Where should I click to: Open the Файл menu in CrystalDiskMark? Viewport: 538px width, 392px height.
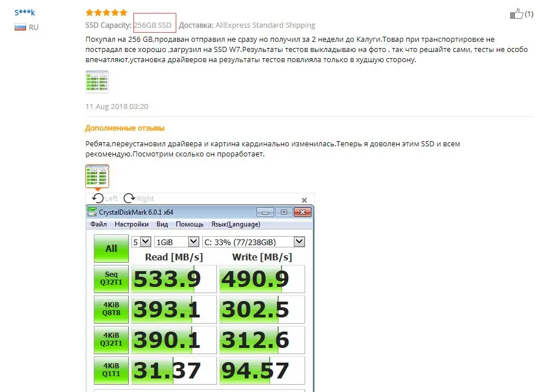pyautogui.click(x=98, y=224)
